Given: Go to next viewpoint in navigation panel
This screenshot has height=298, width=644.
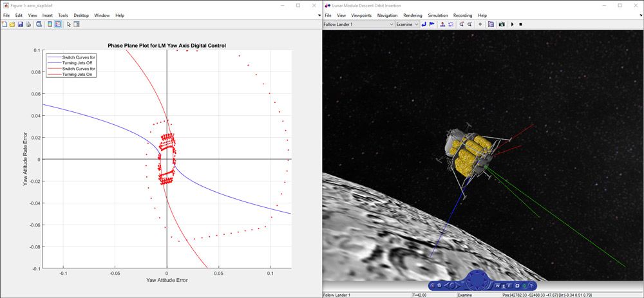Looking at the screenshot, I should click(x=458, y=285).
